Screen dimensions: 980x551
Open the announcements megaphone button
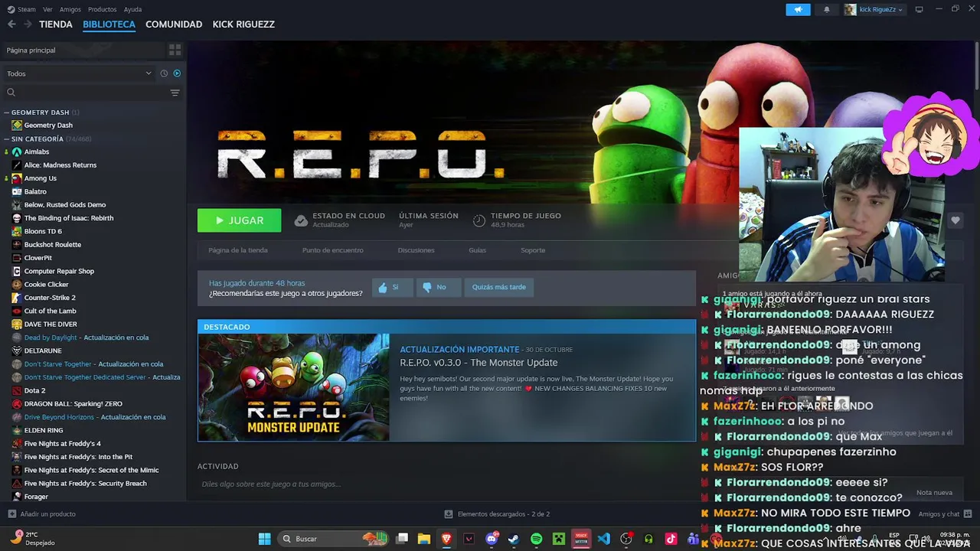[798, 10]
